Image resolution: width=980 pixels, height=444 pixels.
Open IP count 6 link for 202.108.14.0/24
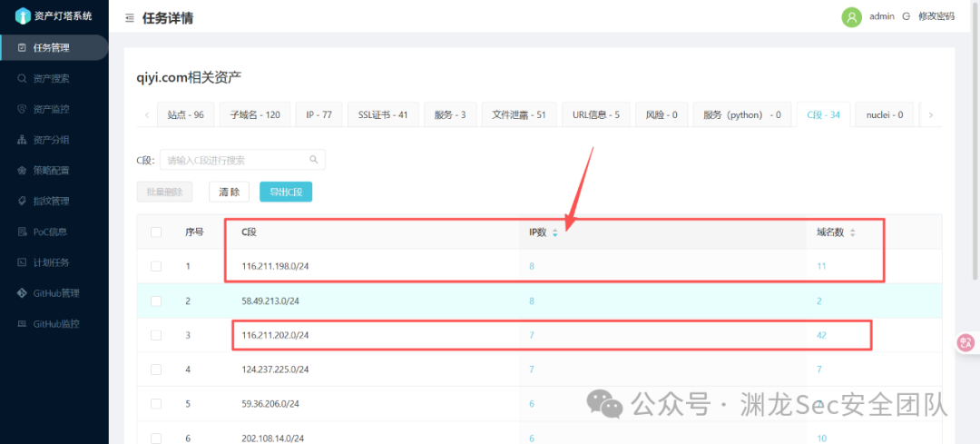(532, 439)
